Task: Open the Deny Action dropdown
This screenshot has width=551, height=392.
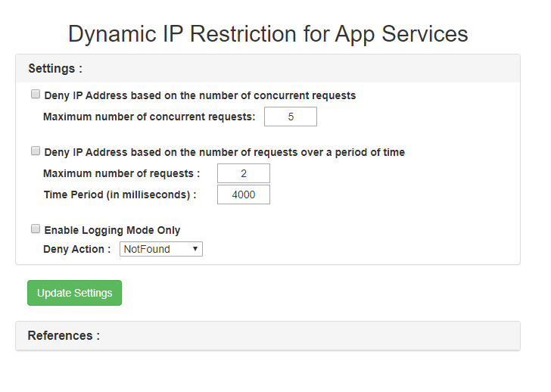Action: point(160,249)
